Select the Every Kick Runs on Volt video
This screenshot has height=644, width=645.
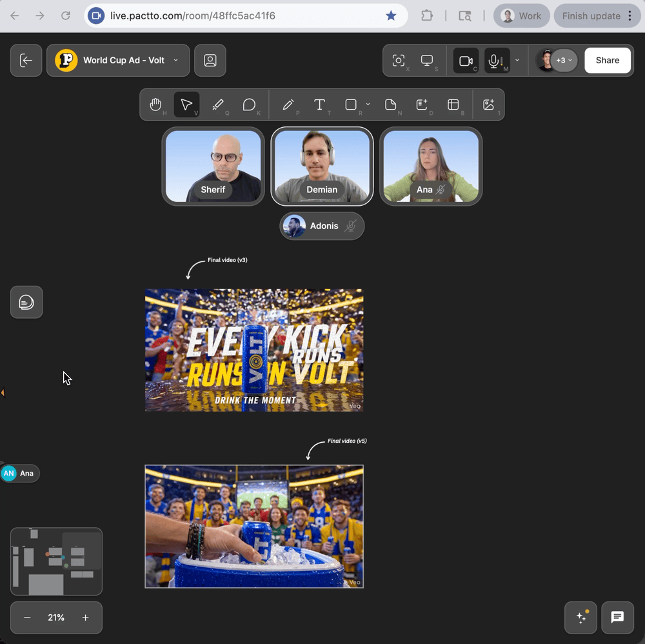click(254, 350)
